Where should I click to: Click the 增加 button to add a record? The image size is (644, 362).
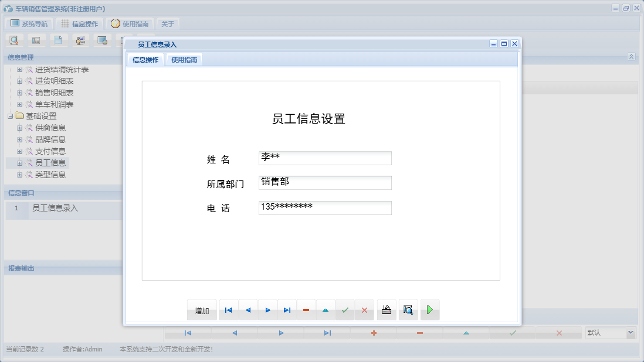tap(202, 310)
